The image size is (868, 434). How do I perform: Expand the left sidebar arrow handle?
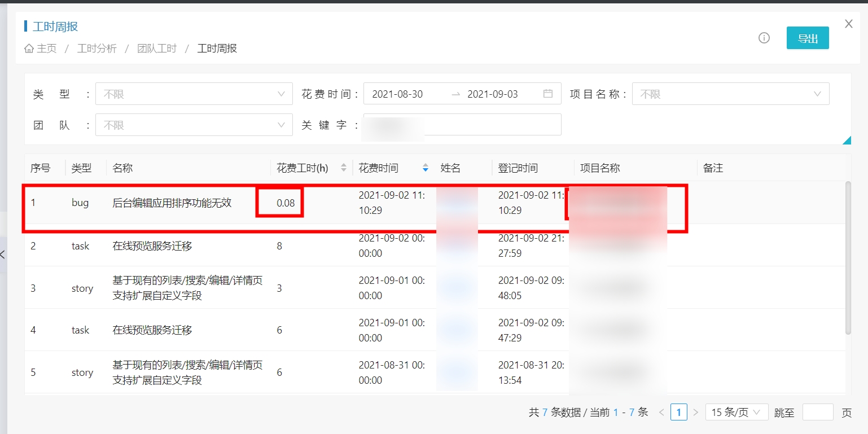3,255
